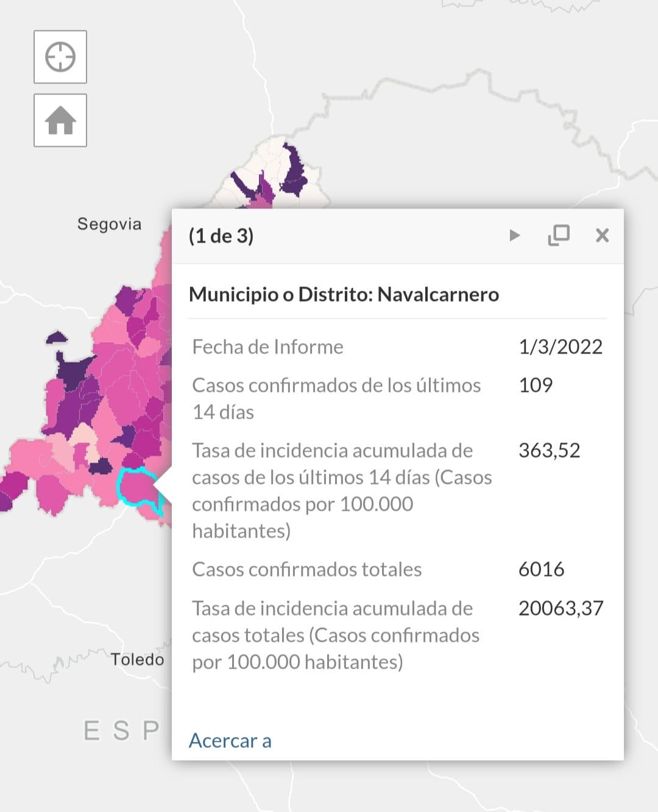Select the tall dark purple northern region

pos(293,171)
